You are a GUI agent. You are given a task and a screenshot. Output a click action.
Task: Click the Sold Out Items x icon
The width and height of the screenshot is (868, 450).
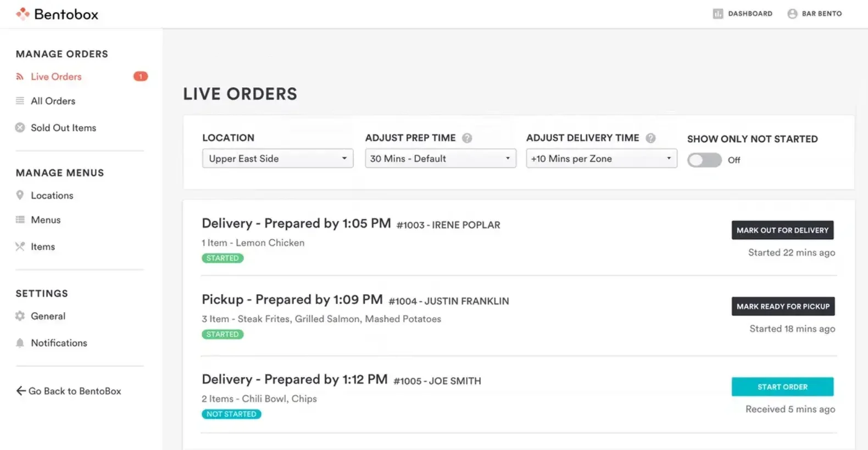pyautogui.click(x=20, y=128)
